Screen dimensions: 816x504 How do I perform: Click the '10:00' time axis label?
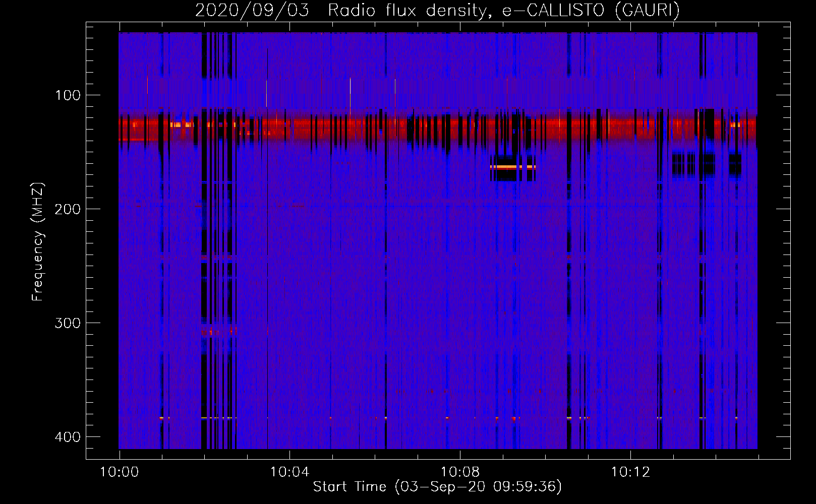[119, 472]
